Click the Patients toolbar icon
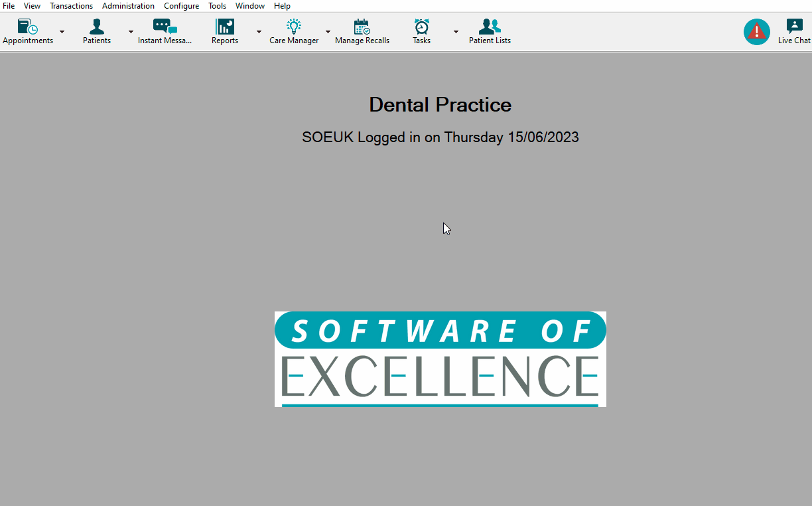 pos(97,27)
